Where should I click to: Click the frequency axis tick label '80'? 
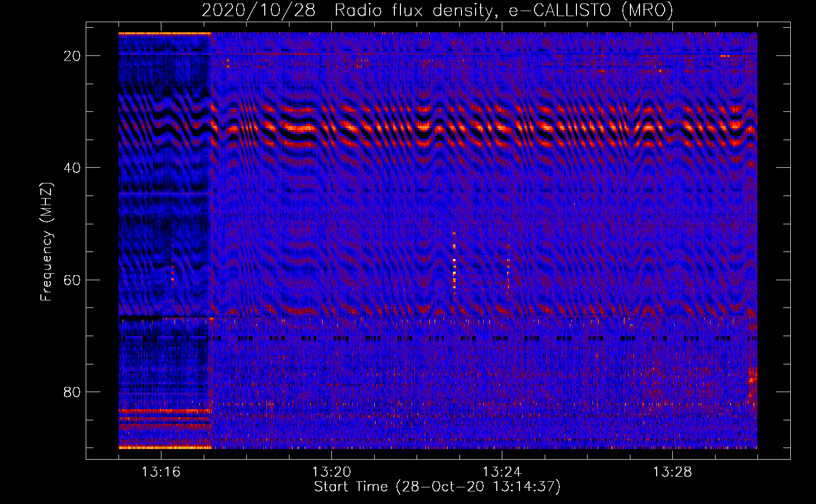coord(72,392)
